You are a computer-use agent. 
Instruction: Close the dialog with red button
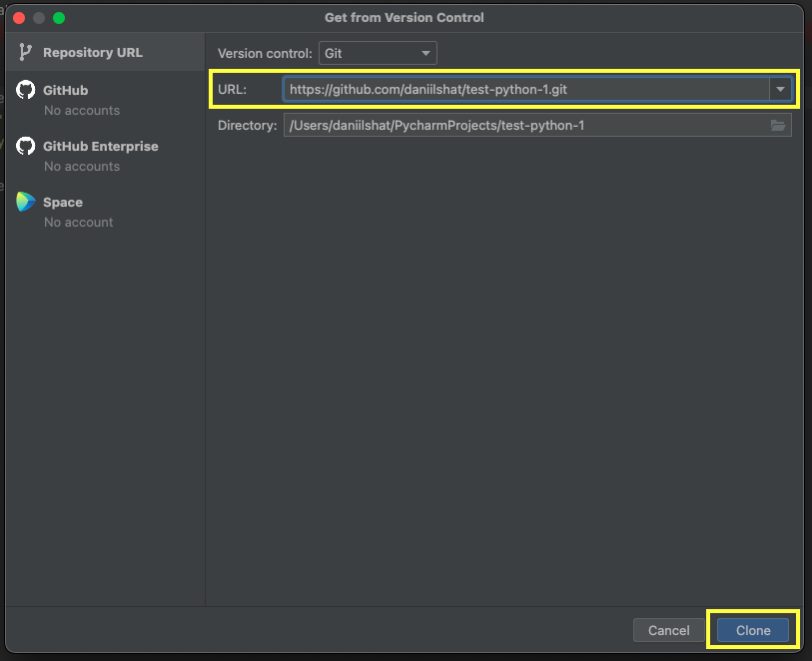[x=19, y=18]
